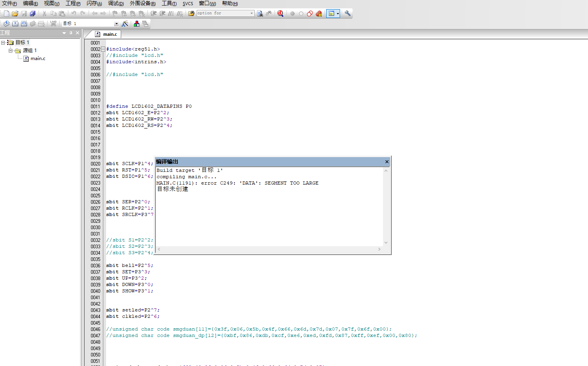588x366 pixels.
Task: Open the 文件(F) menu
Action: coord(9,4)
